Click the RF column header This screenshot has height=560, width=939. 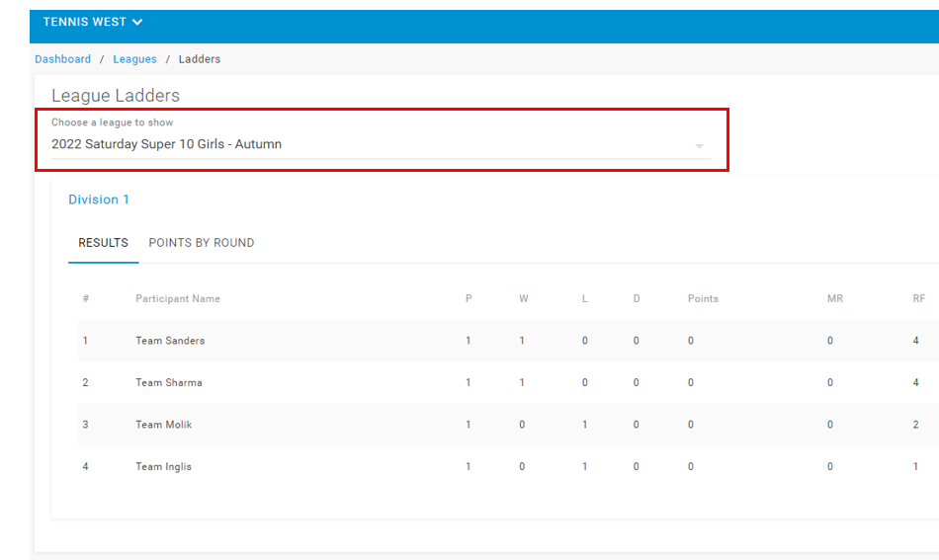coord(918,298)
